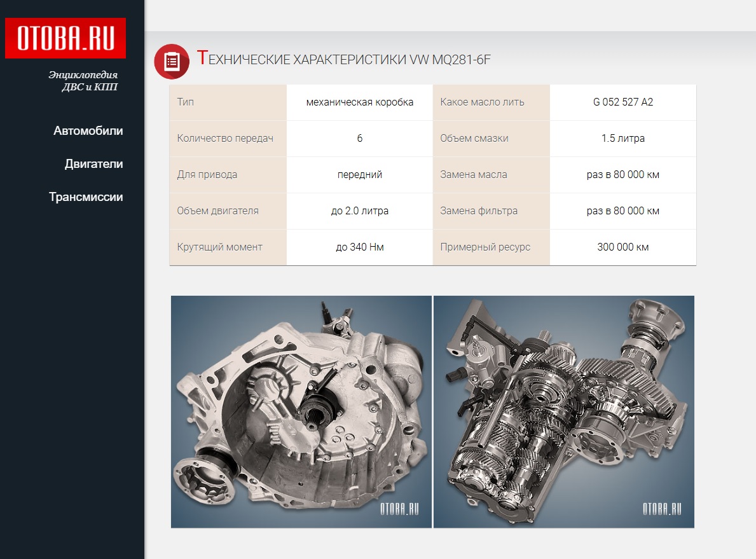
Task: Select the Замена масла interval value
Action: 623,175
